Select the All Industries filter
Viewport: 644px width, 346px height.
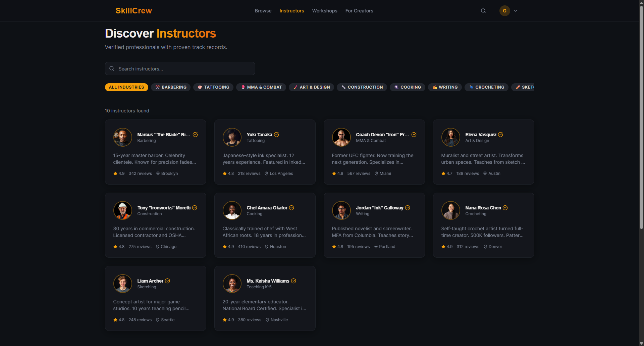126,87
